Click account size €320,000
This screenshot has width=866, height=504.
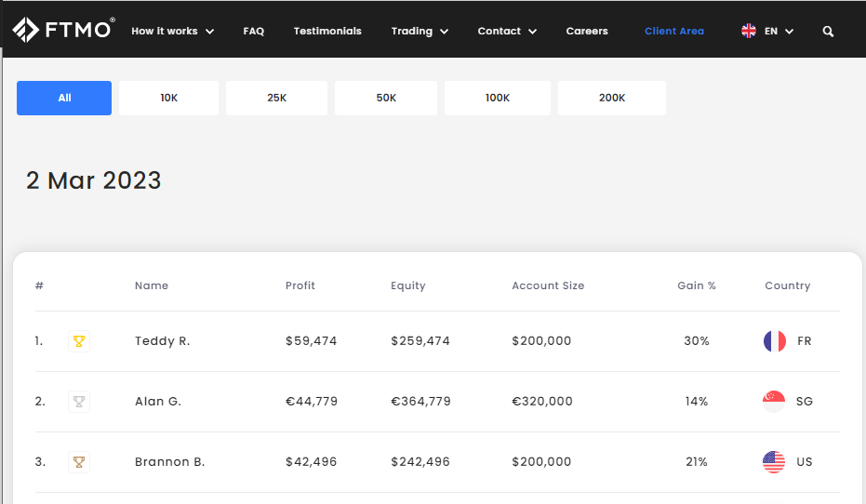click(542, 402)
